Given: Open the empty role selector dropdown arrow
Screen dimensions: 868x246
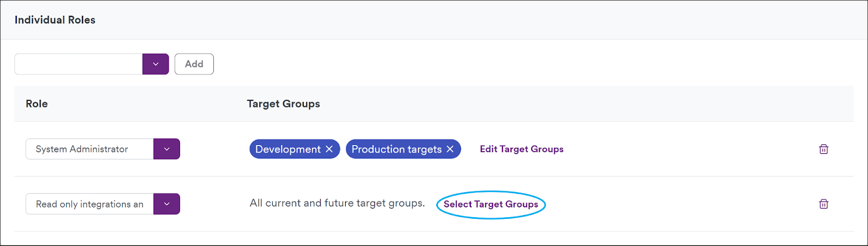Looking at the screenshot, I should [156, 64].
